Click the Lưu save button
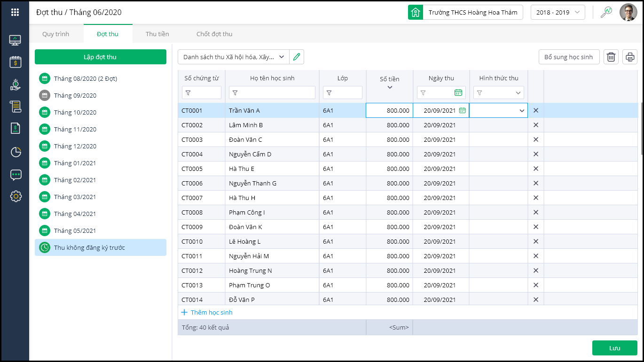The height and width of the screenshot is (362, 644). click(614, 348)
